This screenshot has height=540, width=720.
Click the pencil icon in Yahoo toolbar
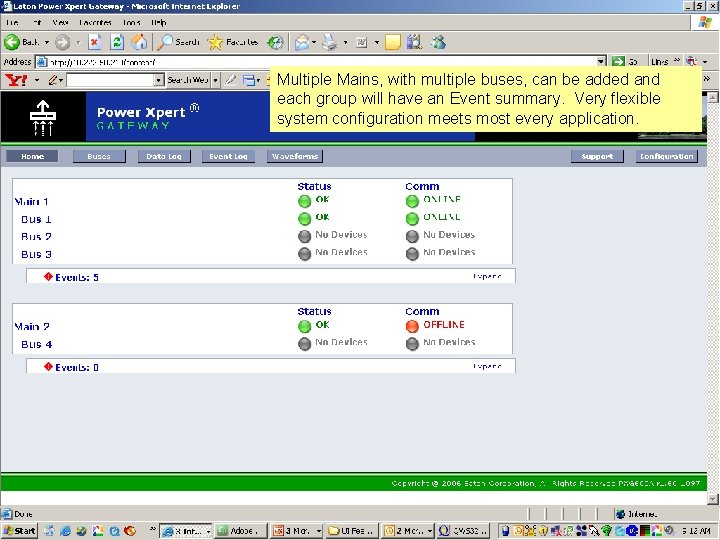[53, 80]
